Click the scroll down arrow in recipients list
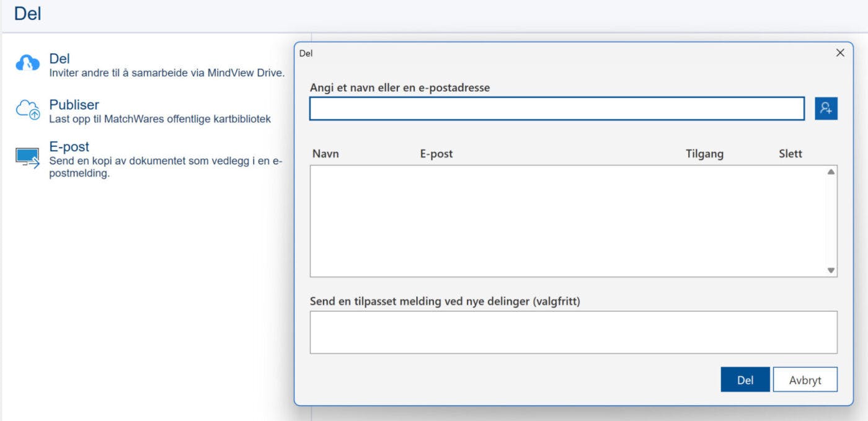The image size is (868, 421). click(831, 270)
